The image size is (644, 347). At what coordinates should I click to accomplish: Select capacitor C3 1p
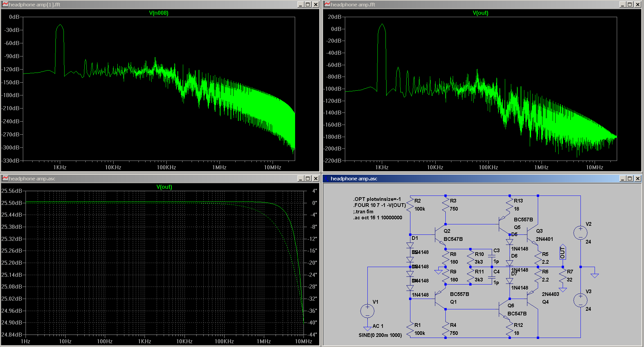pyautogui.click(x=492, y=256)
